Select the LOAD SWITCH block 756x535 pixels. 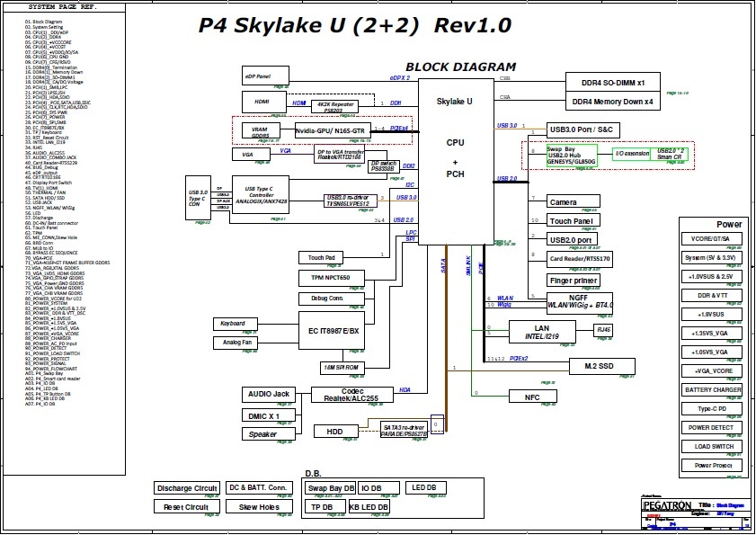(711, 446)
